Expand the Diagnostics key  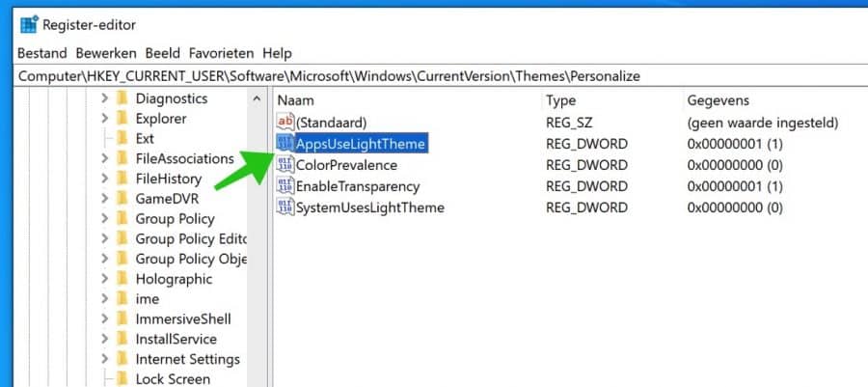[104, 98]
